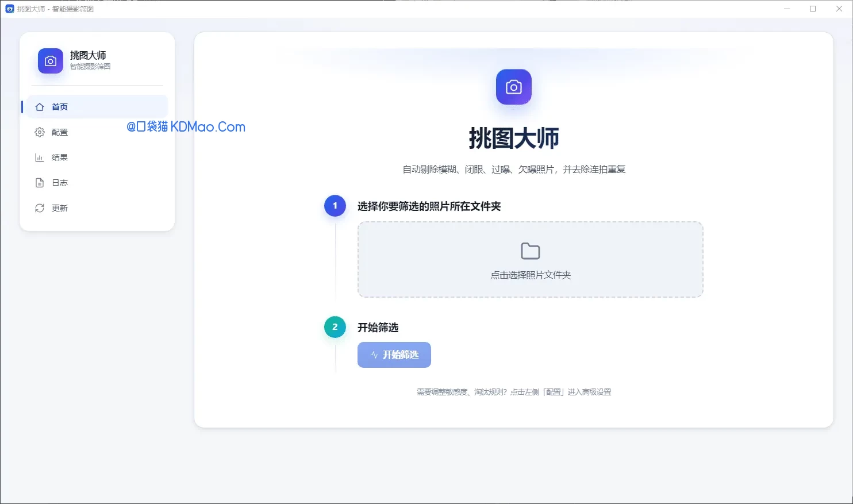Click the 配置 gear icon

40,132
